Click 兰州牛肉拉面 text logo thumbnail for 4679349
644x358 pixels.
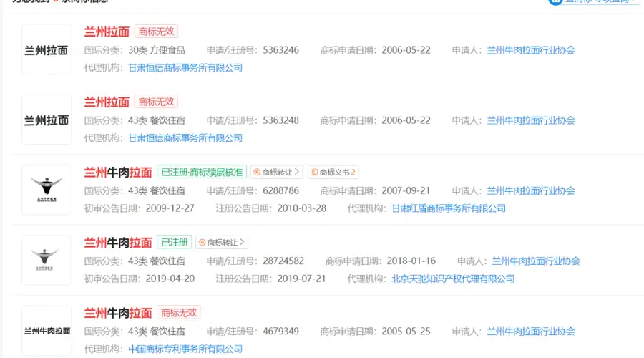47,331
